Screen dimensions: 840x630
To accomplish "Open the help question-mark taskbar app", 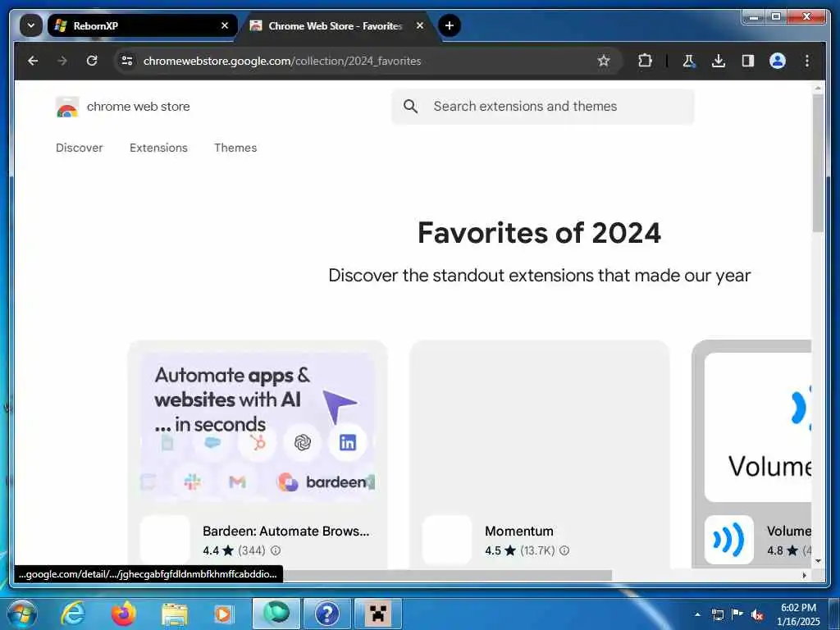I will coord(326,614).
